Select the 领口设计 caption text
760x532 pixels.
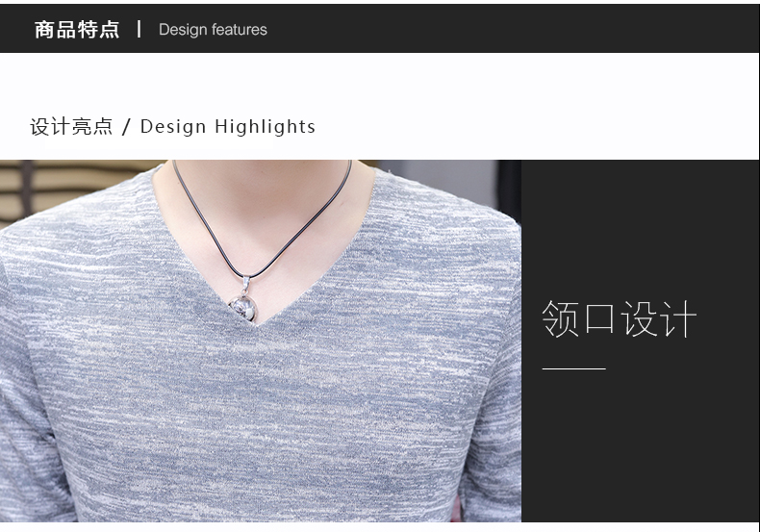[619, 319]
